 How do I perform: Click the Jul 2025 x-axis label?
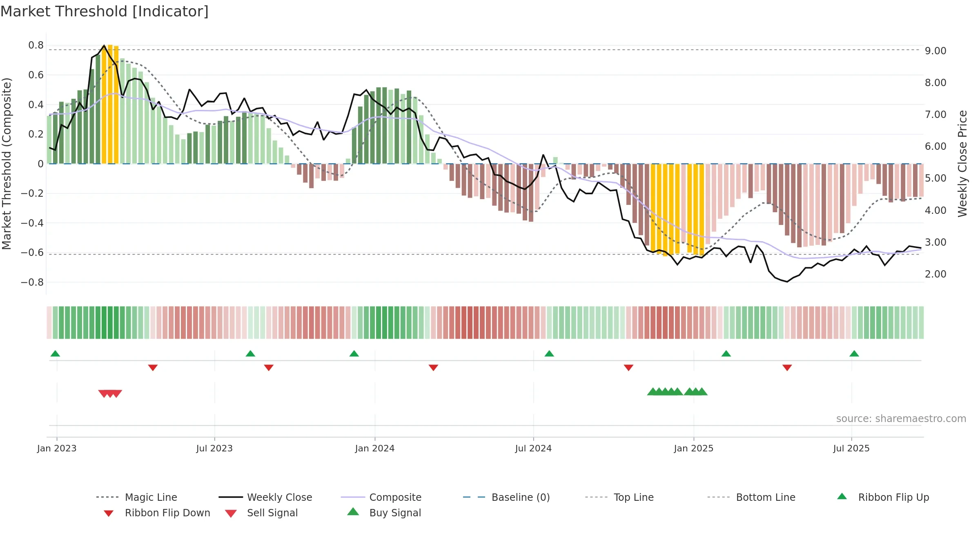point(851,449)
